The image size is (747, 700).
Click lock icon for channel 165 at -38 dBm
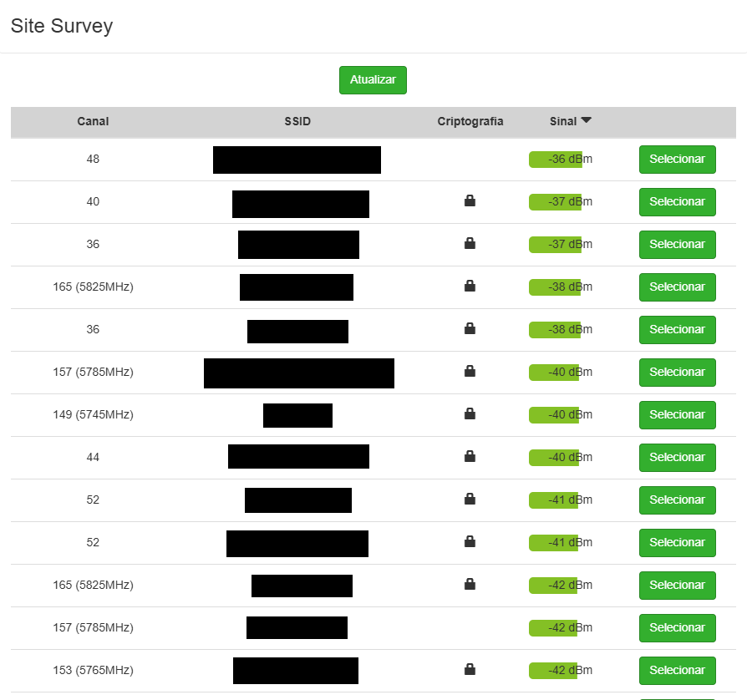(470, 287)
